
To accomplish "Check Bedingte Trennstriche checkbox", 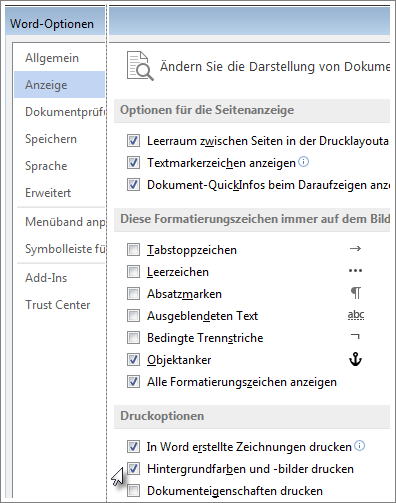I will pos(133,338).
